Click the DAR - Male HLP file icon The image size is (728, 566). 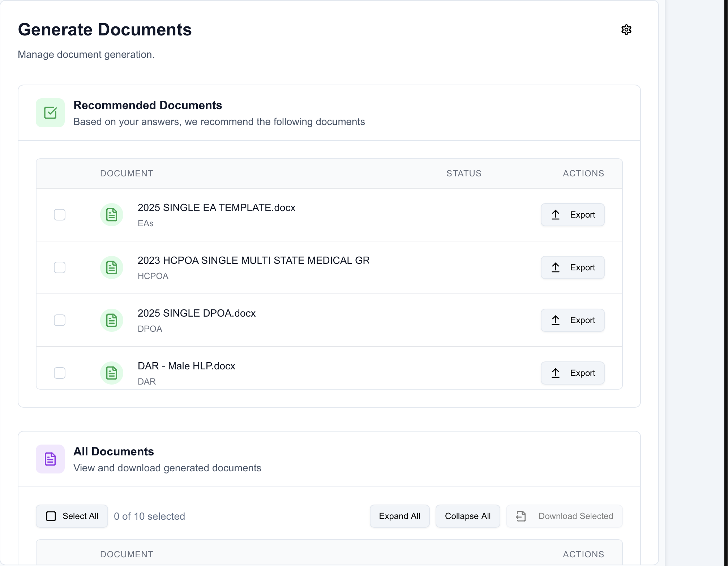point(112,373)
